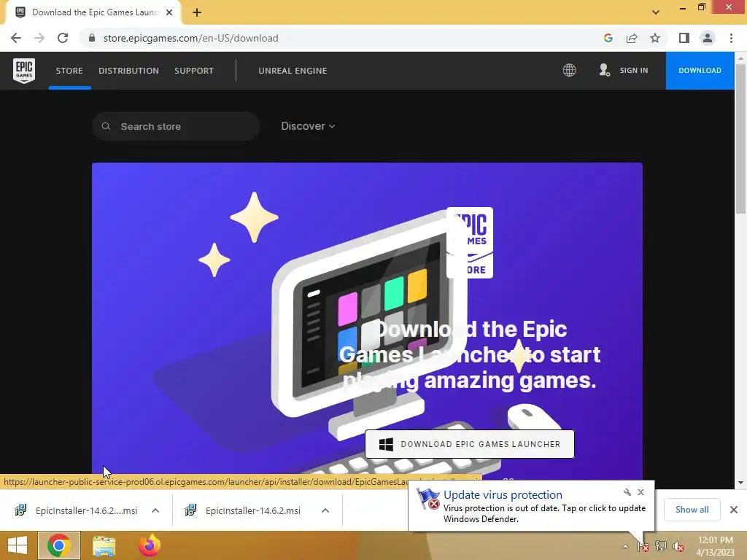Click the sign-in user avatar icon
747x560 pixels.
604,70
